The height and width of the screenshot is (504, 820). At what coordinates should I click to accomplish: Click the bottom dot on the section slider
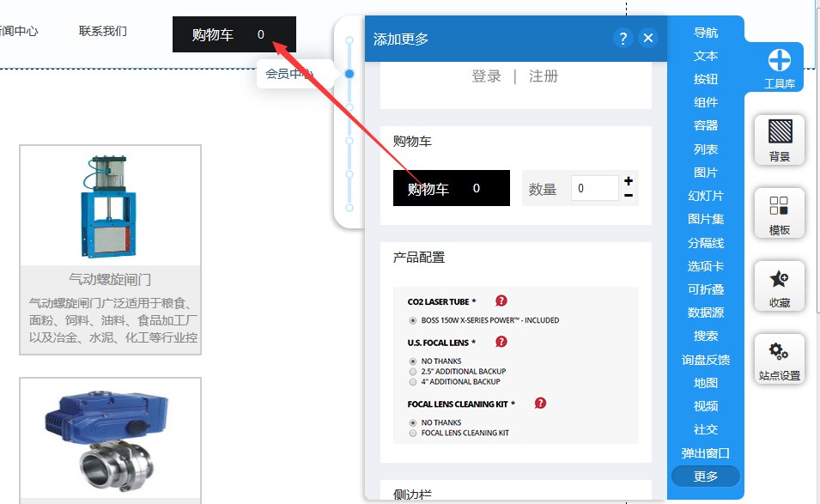[x=349, y=208]
